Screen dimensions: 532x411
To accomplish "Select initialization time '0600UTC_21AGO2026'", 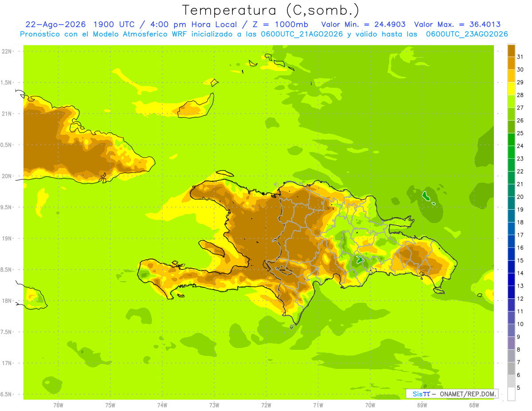I will pos(301,34).
